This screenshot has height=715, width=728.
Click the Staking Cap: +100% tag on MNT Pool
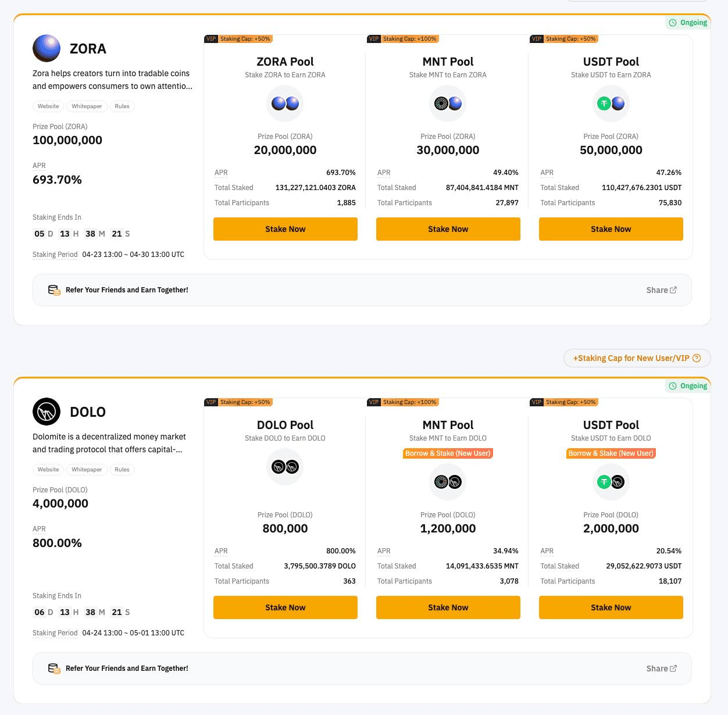409,39
